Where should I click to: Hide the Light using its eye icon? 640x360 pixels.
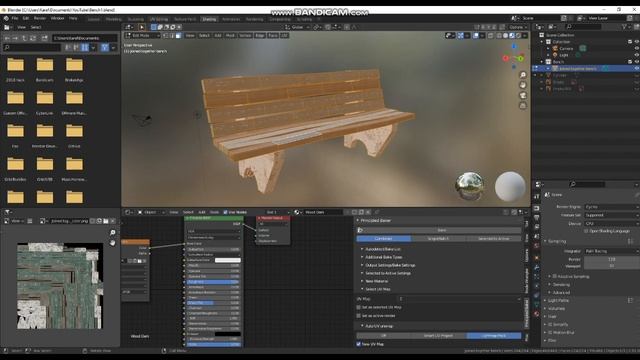pyautogui.click(x=636, y=55)
